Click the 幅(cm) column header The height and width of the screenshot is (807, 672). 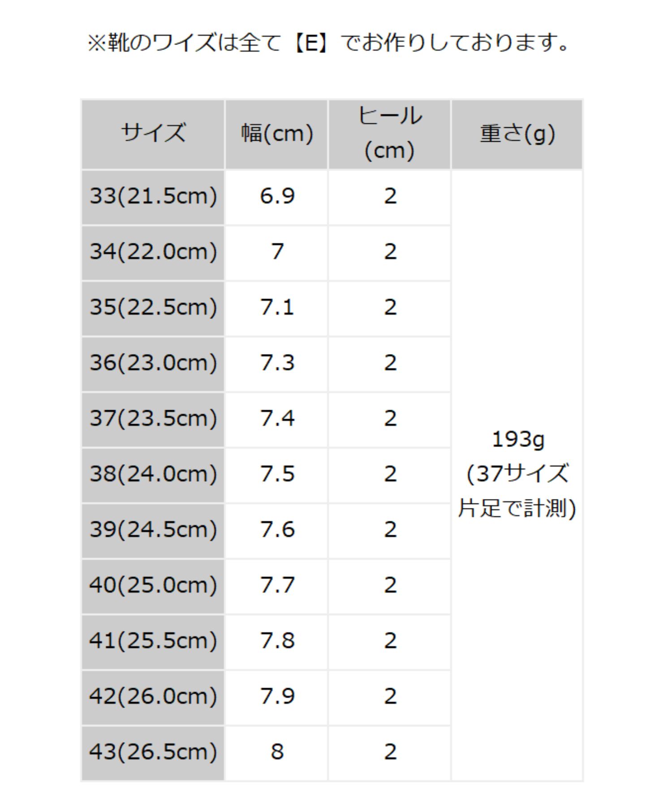(x=276, y=134)
